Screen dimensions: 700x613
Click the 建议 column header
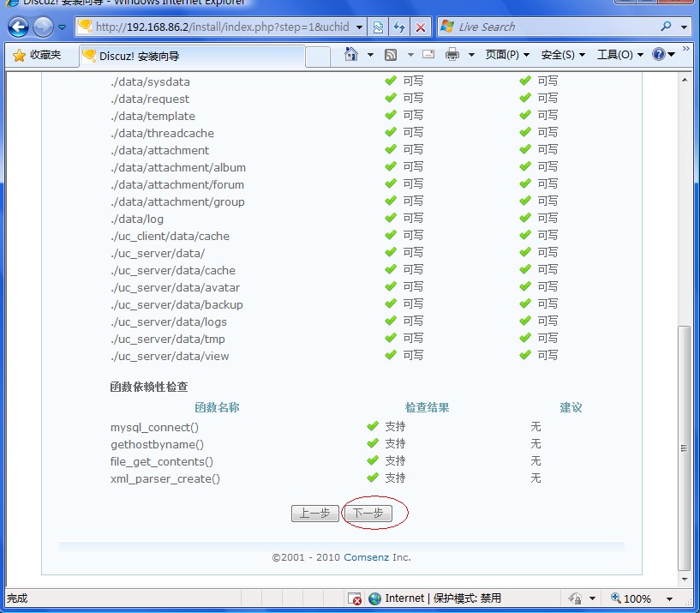coord(571,407)
